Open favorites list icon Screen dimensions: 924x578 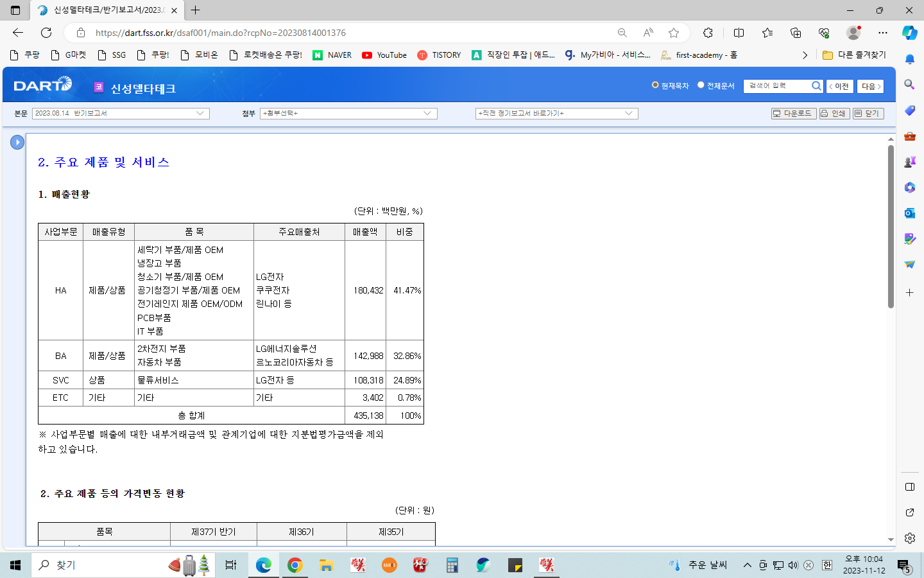pyautogui.click(x=767, y=33)
